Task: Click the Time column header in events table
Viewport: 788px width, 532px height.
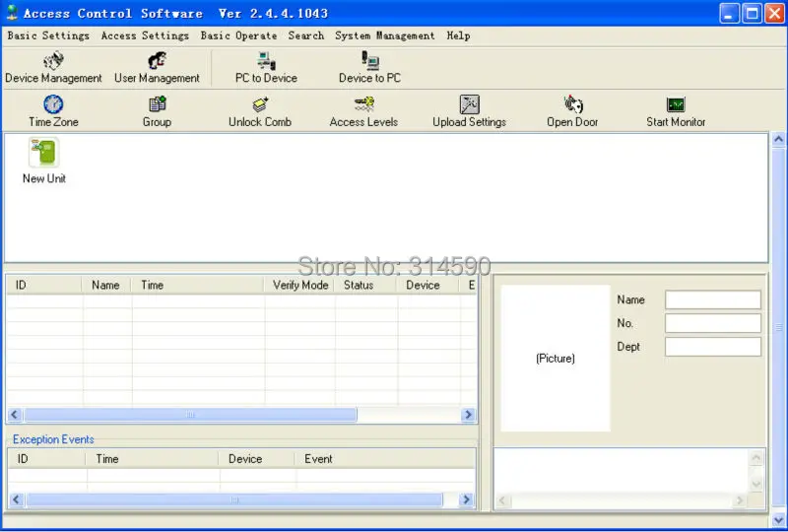Action: [x=198, y=285]
